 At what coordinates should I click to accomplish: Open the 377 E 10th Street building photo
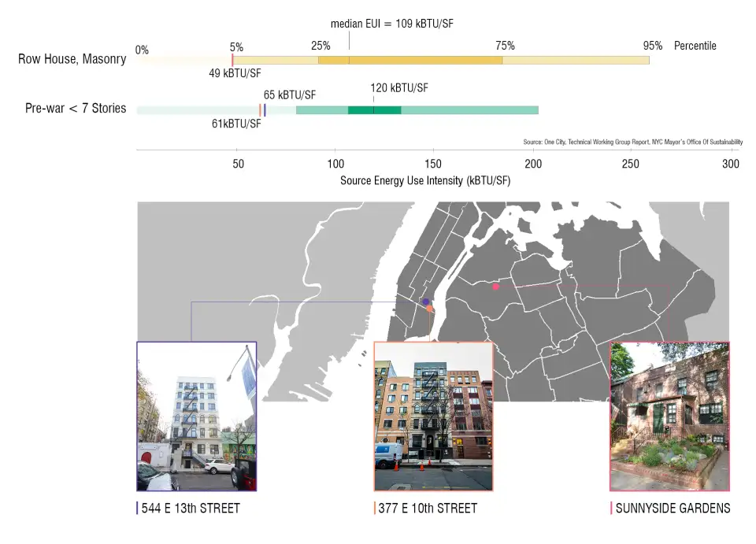click(433, 416)
